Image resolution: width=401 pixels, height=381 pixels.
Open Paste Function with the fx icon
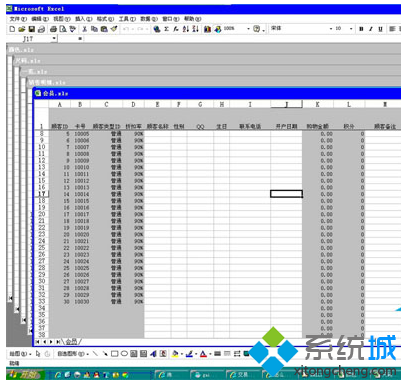[176, 29]
